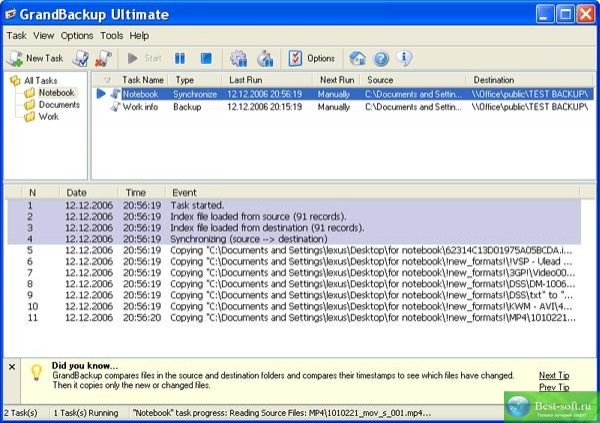This screenshot has height=423, width=600.
Task: Sort task list by Last Run column
Action: (246, 78)
